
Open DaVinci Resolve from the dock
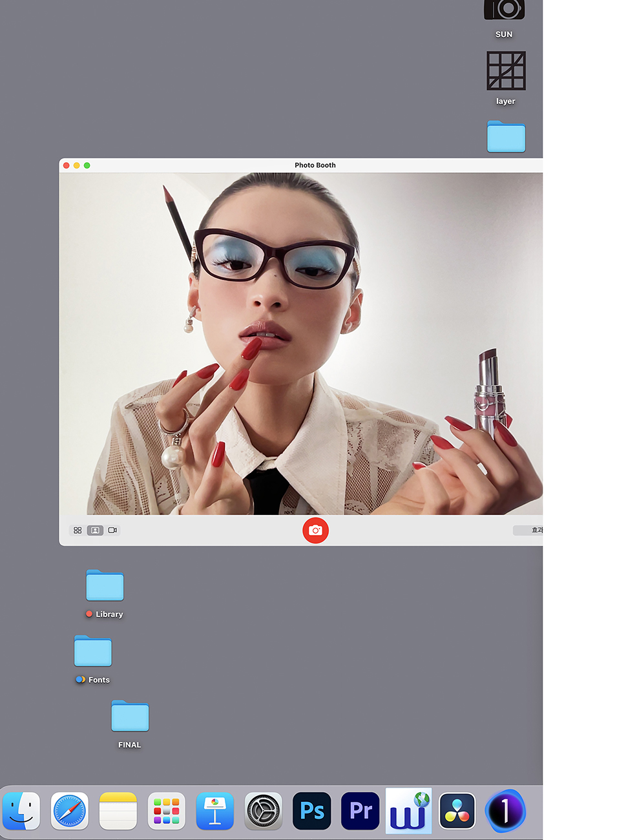click(457, 811)
